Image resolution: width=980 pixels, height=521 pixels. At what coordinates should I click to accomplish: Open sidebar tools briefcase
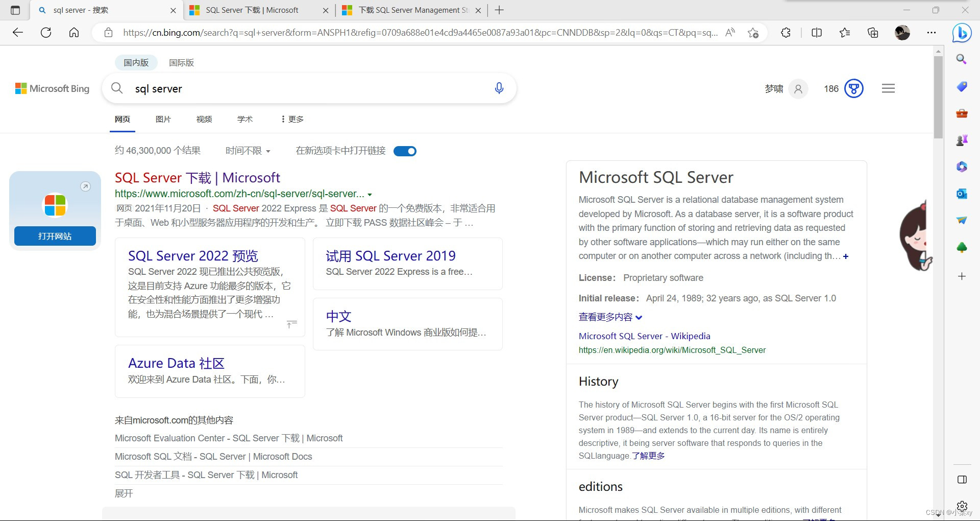point(962,113)
